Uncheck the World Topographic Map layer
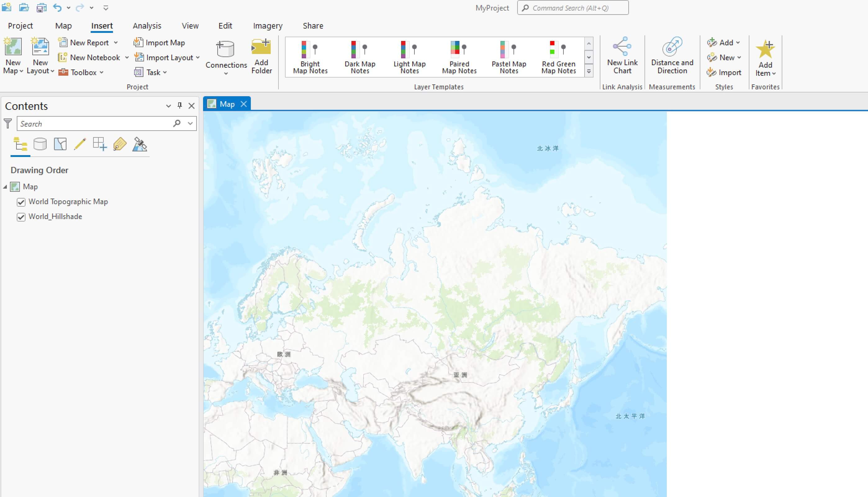The image size is (868, 497). [21, 202]
